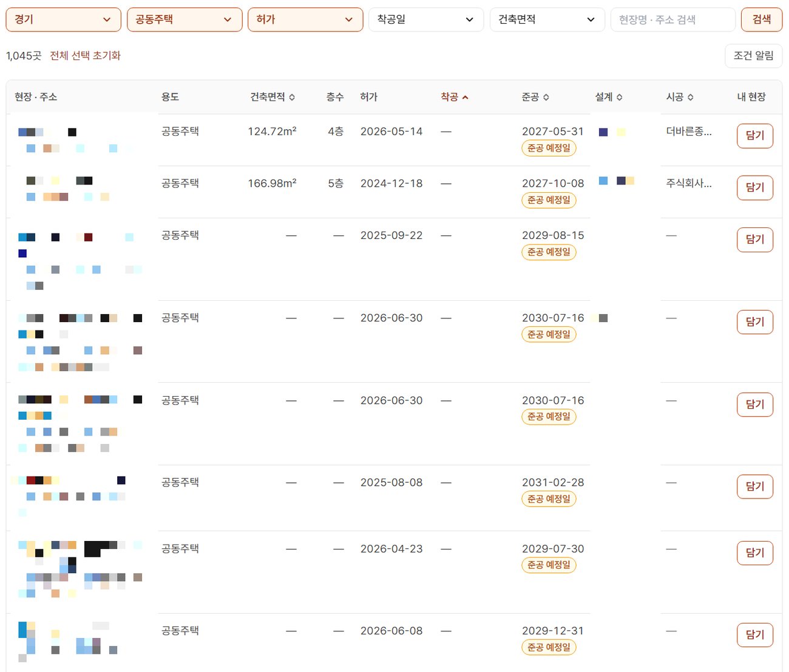Click 담기 for the 2027-05-31 row

755,135
